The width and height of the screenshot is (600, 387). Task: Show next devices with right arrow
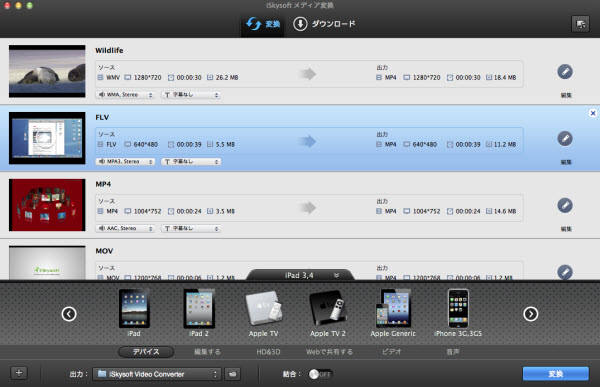(x=530, y=314)
